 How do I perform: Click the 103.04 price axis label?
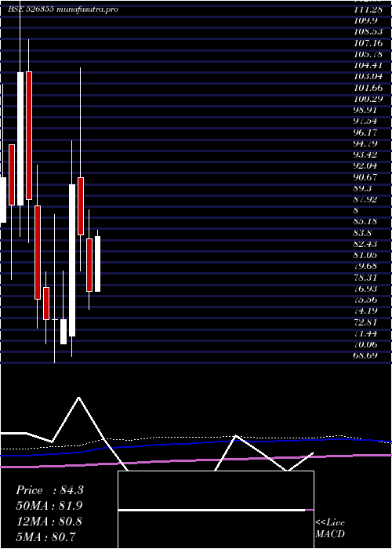pyautogui.click(x=368, y=77)
